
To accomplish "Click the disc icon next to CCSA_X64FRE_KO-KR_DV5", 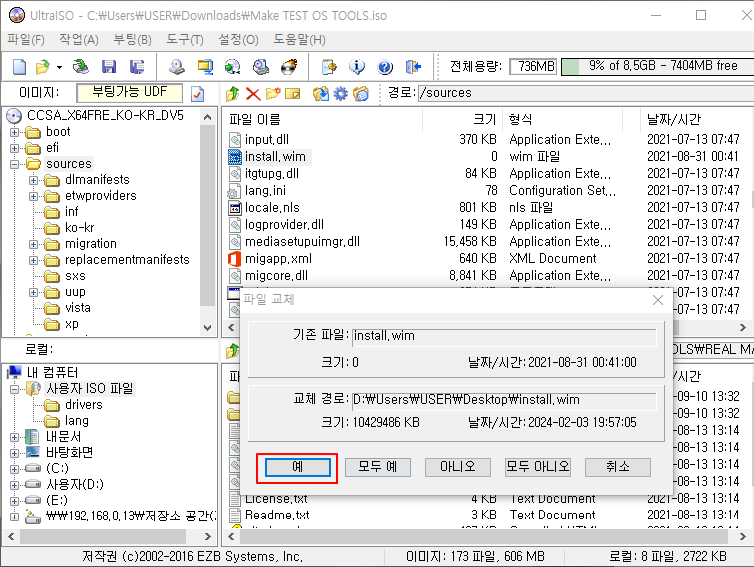I will pyautogui.click(x=14, y=116).
